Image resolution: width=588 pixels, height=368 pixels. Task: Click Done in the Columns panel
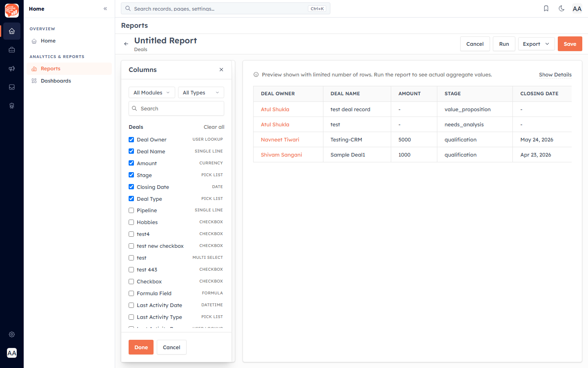pos(141,347)
